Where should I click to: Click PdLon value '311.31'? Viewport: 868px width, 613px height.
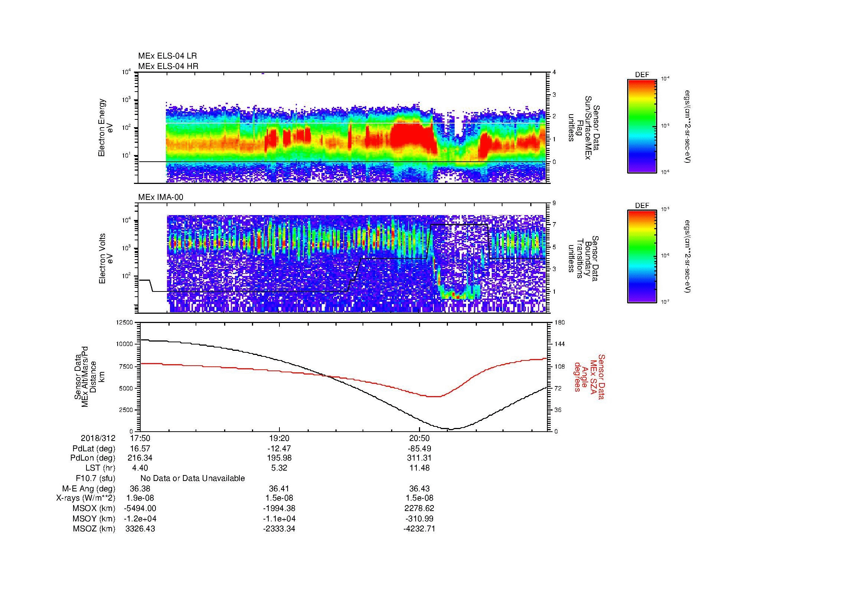point(419,458)
